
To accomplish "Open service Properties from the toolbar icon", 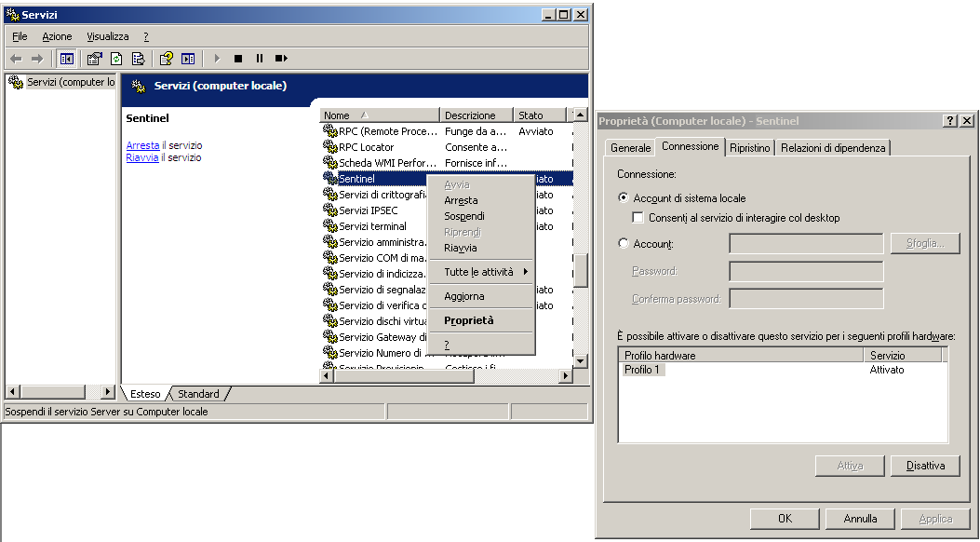I will pyautogui.click(x=94, y=59).
